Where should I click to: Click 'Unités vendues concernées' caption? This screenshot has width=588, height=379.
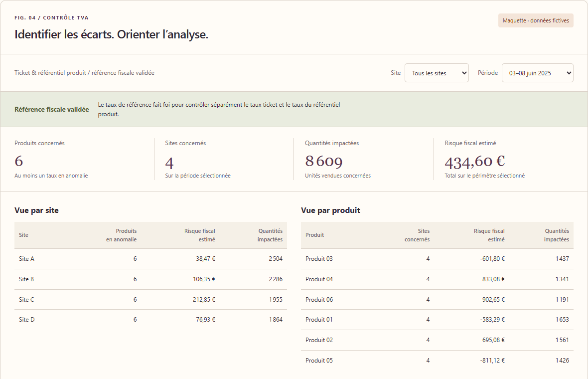click(x=338, y=176)
